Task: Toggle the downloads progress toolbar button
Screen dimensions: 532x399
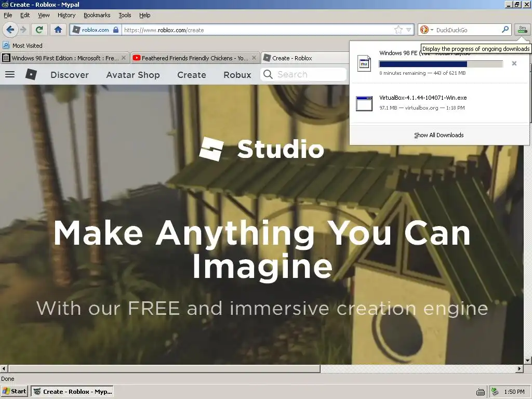Action: pos(523,30)
